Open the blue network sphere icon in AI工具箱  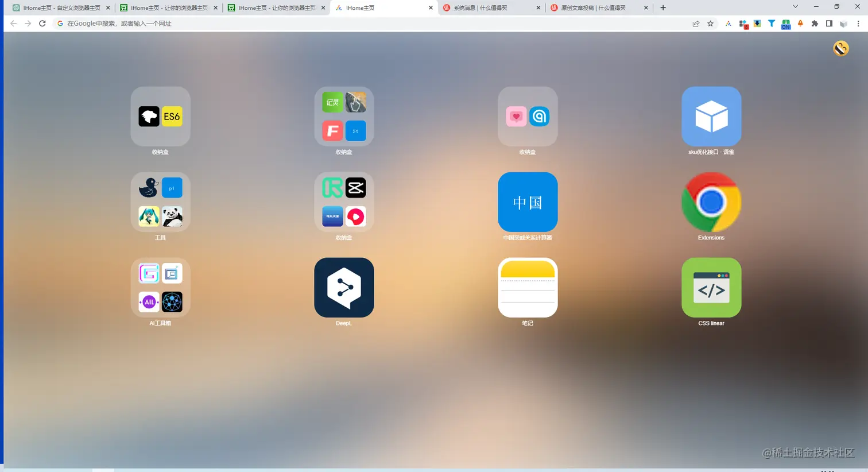click(x=172, y=302)
